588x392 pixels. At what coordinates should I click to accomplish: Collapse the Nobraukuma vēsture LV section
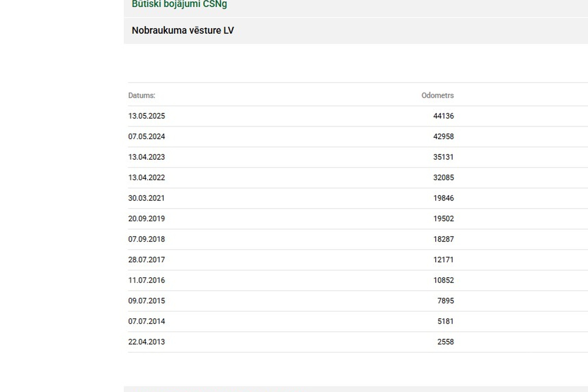tap(183, 30)
